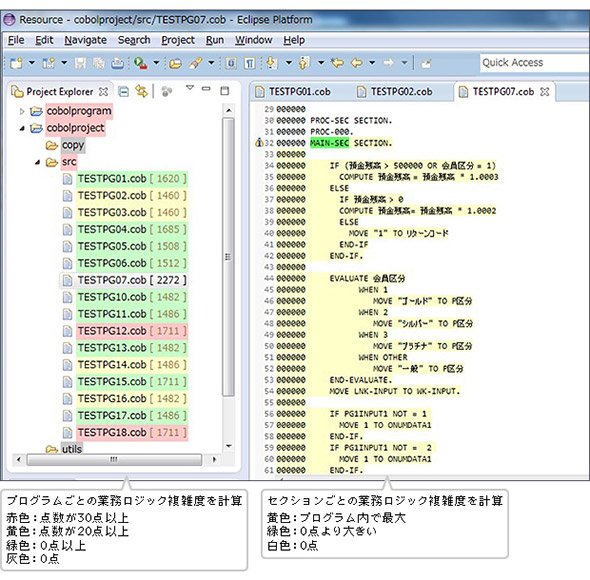590x580 pixels.
Task: Click the Run External Tools icon
Action: point(141,63)
